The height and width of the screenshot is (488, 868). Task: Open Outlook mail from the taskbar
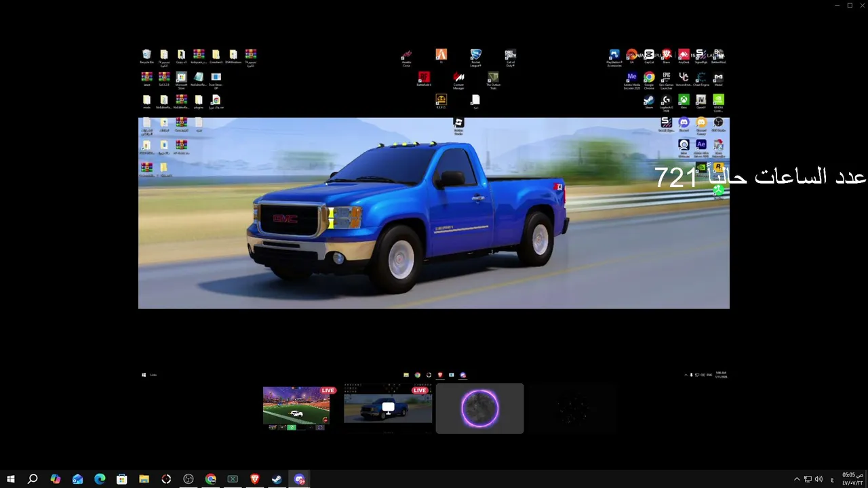point(77,479)
